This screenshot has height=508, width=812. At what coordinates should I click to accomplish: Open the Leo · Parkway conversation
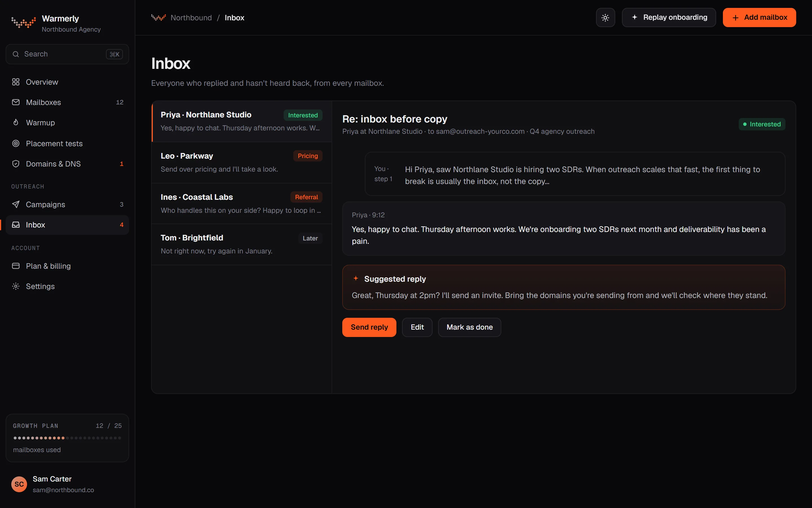[x=242, y=163]
